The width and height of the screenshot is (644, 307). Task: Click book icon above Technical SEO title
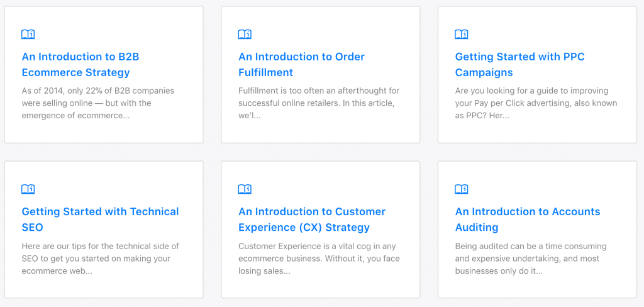(x=28, y=189)
